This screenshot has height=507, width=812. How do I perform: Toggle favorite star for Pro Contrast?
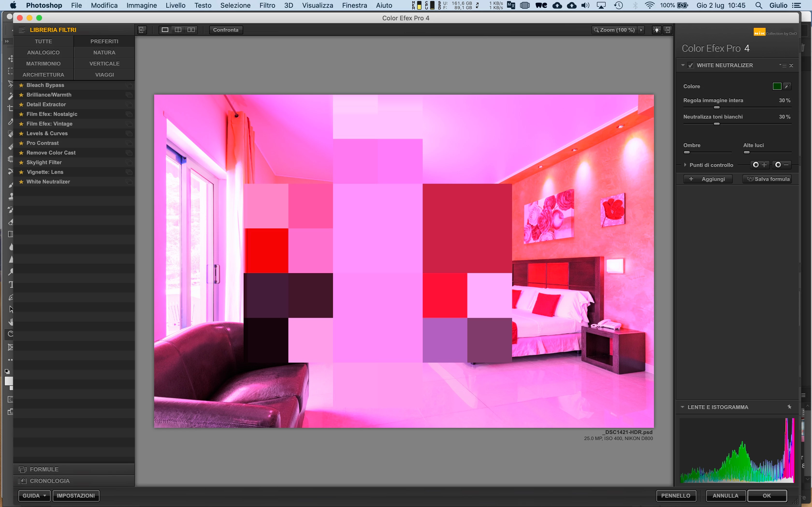pos(21,143)
